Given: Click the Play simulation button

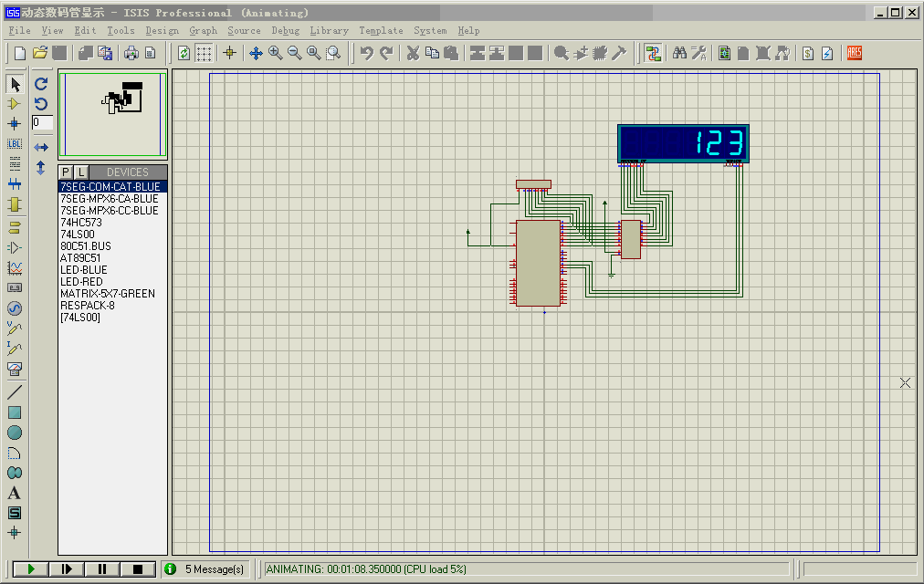Looking at the screenshot, I should pos(31,569).
